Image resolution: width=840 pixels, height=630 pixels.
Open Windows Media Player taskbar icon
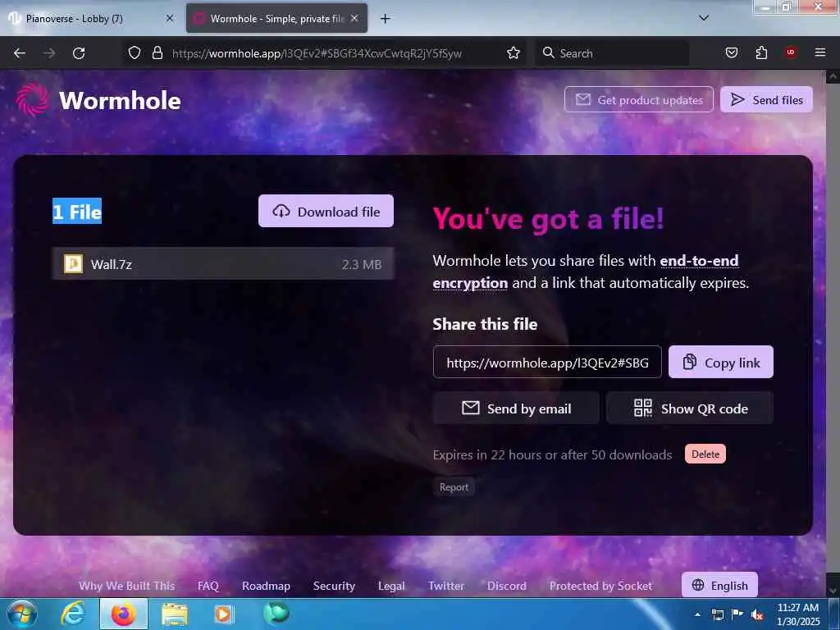(x=225, y=614)
